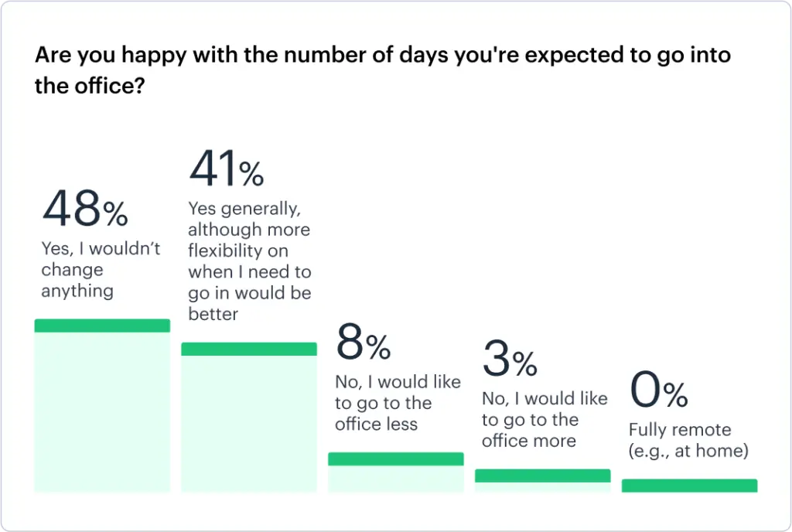Click the dark green cap of the 48% bar

[x=102, y=326]
